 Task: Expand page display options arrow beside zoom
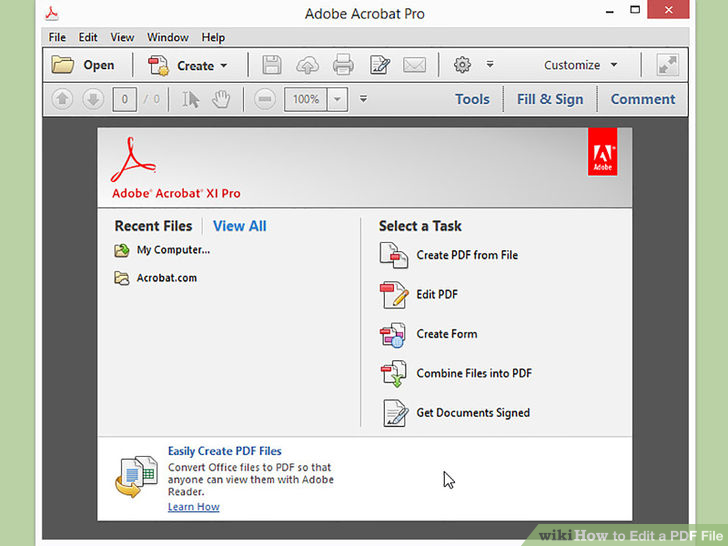tap(363, 98)
